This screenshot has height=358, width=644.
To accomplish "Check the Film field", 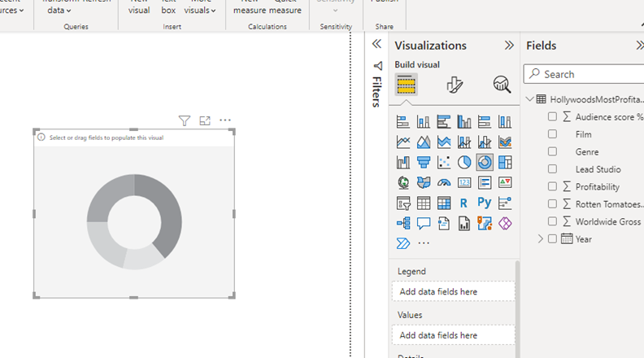I will pyautogui.click(x=552, y=134).
